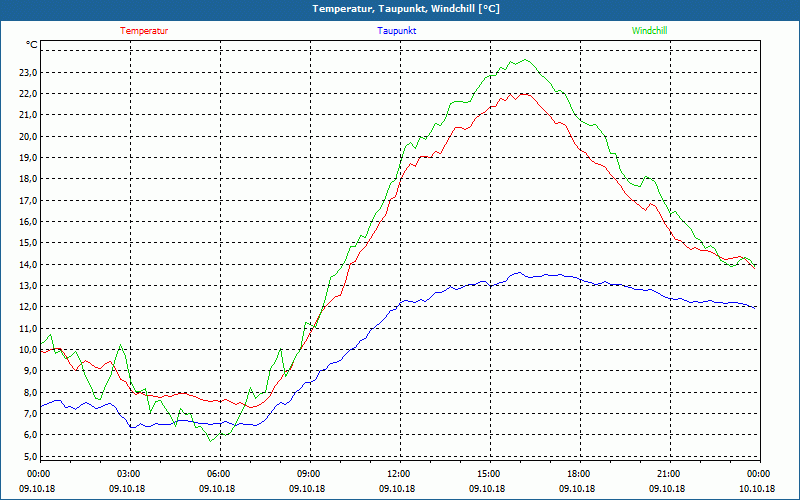This screenshot has width=800, height=500.
Task: Click the °C unit label on the y-axis
Action: click(32, 45)
